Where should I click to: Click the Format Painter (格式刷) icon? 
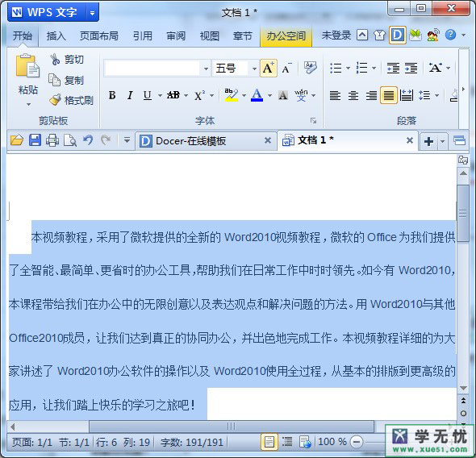pyautogui.click(x=55, y=100)
